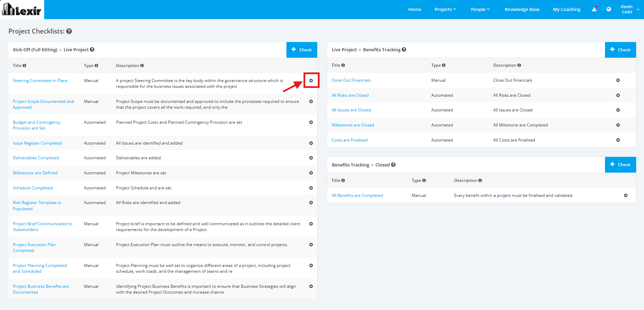Click the globe icon in header
Image resolution: width=644 pixels, height=310 pixels.
[x=609, y=9]
